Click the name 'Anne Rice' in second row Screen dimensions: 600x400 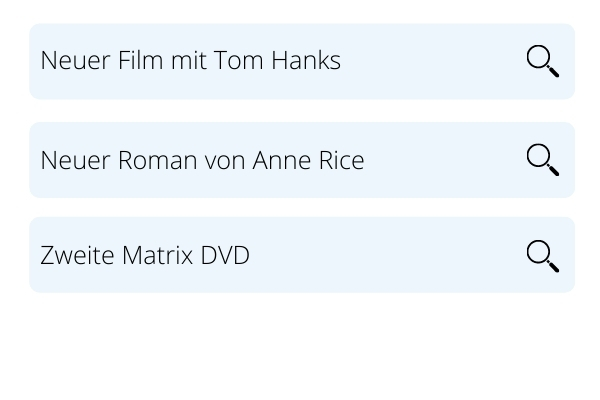pos(308,160)
